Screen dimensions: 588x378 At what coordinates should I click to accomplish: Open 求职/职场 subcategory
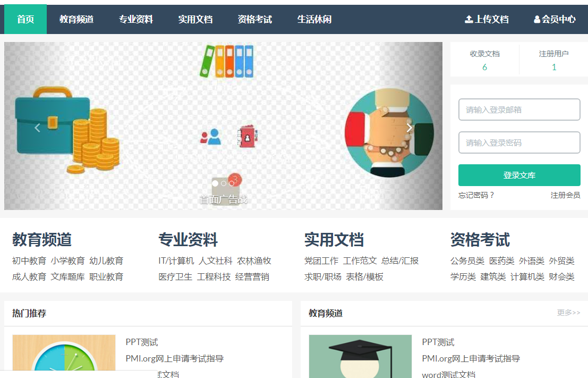click(x=323, y=276)
